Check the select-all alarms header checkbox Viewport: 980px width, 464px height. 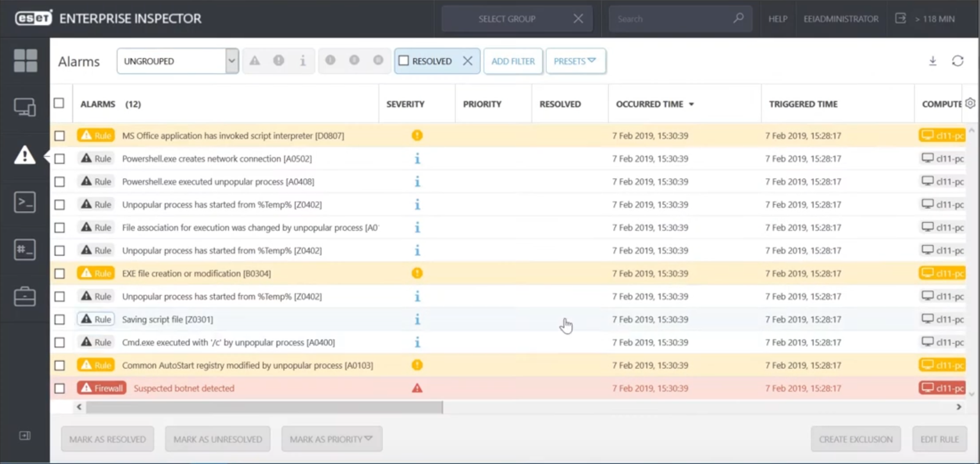[x=59, y=103]
